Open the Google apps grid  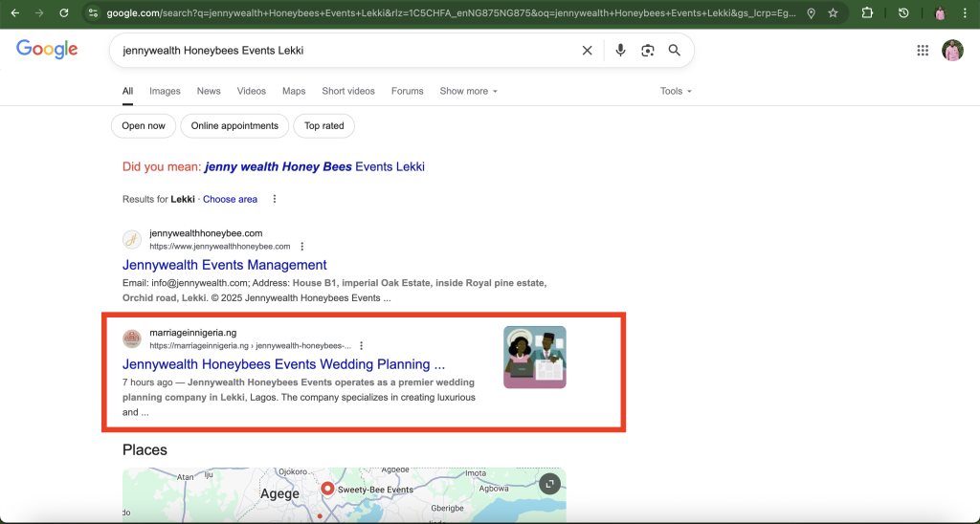coord(923,51)
